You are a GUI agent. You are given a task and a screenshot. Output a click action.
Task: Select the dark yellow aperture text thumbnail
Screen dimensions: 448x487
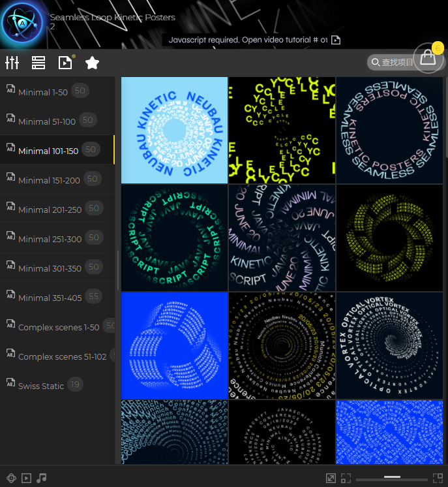click(x=389, y=238)
